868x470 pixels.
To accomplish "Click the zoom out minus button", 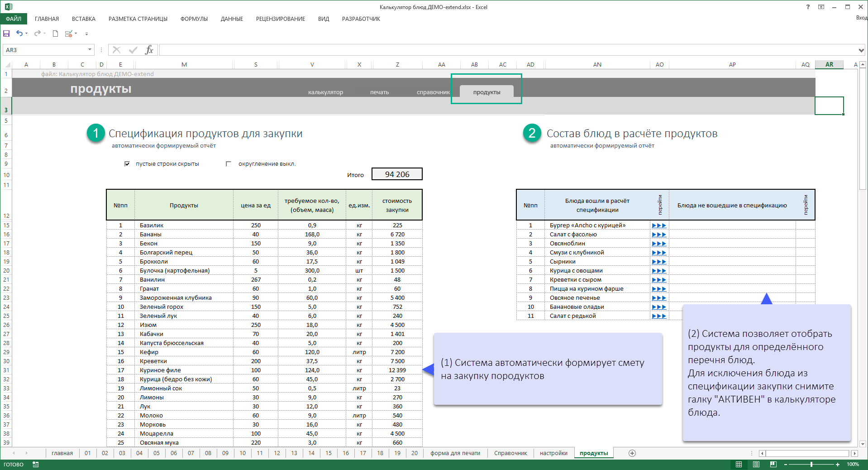I will coord(786,465).
